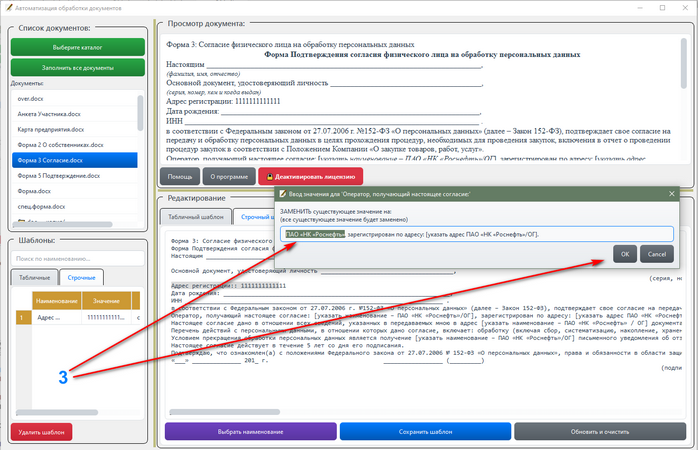Viewport: 698px width, 450px height.
Task: Select over.docx in the documents list
Action: pyautogui.click(x=74, y=99)
